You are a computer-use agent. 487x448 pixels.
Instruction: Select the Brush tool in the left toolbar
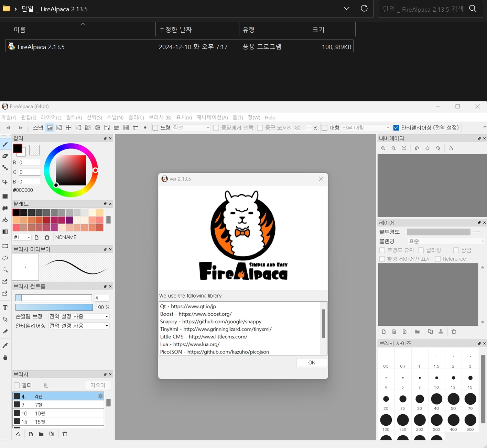pos(5,144)
